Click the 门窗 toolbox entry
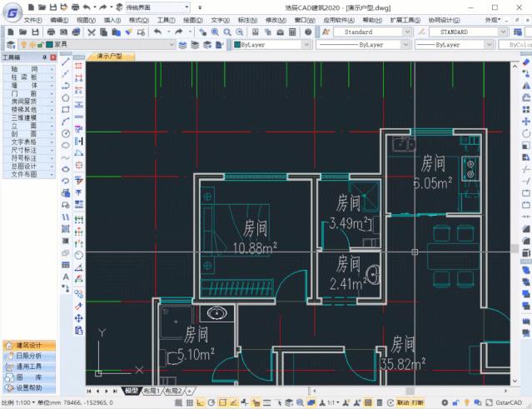The height and width of the screenshot is (409, 532). pos(28,92)
